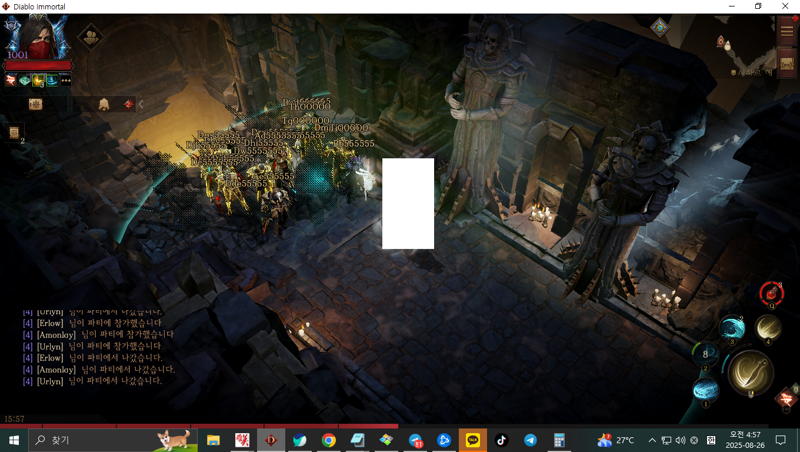This screenshot has width=800, height=452.
Task: Launch Google Chrome from taskbar
Action: (x=329, y=440)
